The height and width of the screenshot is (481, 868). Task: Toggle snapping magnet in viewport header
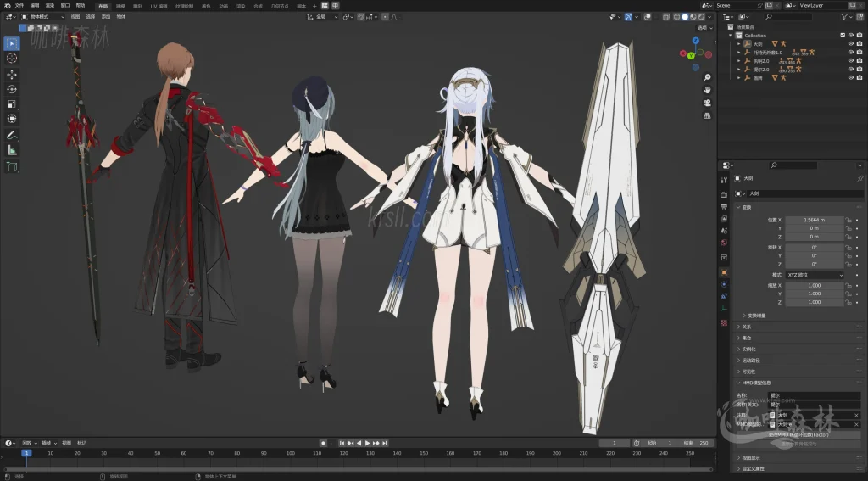[x=361, y=17]
